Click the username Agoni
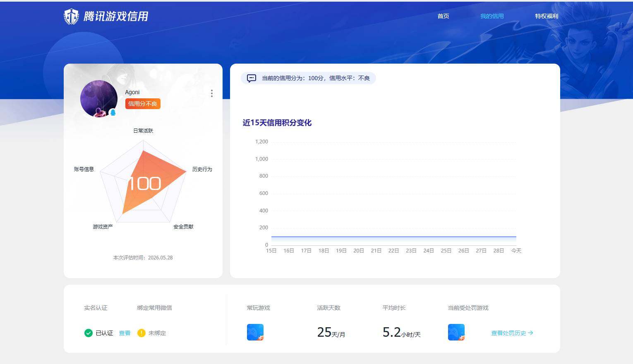633x364 pixels. 132,92
